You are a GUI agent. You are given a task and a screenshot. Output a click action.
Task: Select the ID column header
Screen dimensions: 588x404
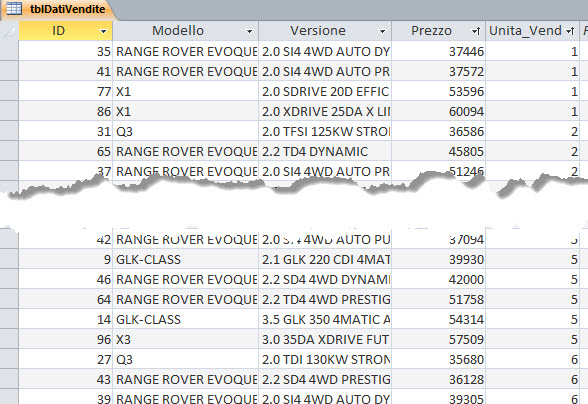pos(66,31)
